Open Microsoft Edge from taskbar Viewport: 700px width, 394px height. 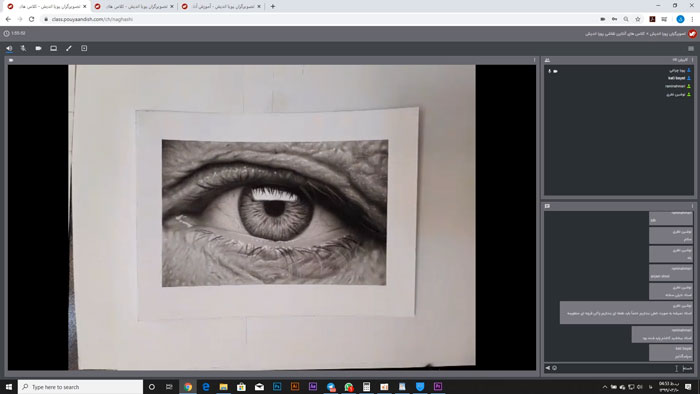point(206,387)
